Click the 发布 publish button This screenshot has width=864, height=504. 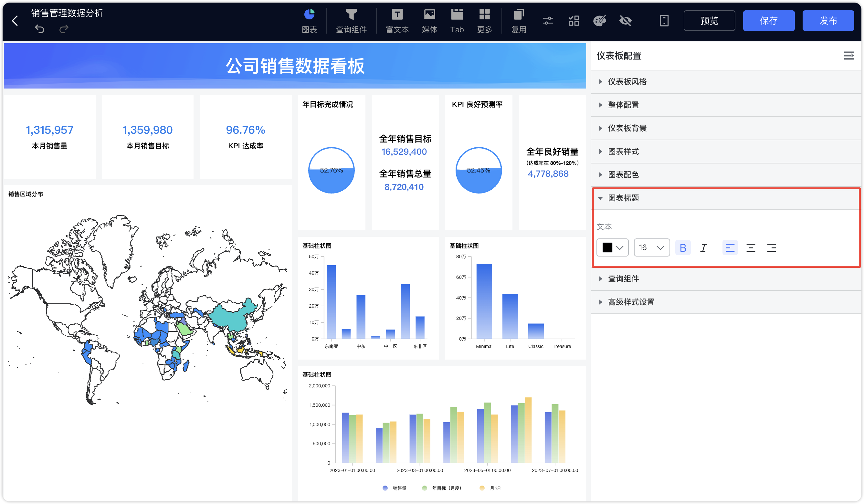828,21
